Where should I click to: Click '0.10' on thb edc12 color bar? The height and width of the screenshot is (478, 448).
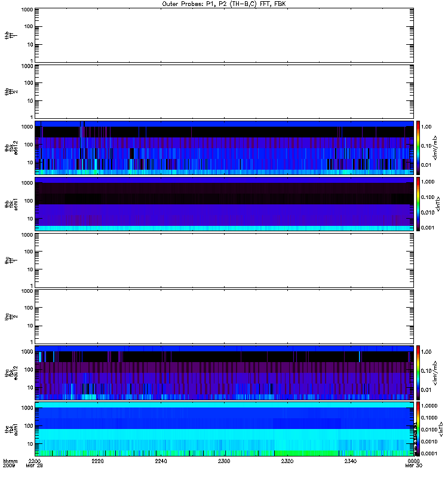click(426, 146)
